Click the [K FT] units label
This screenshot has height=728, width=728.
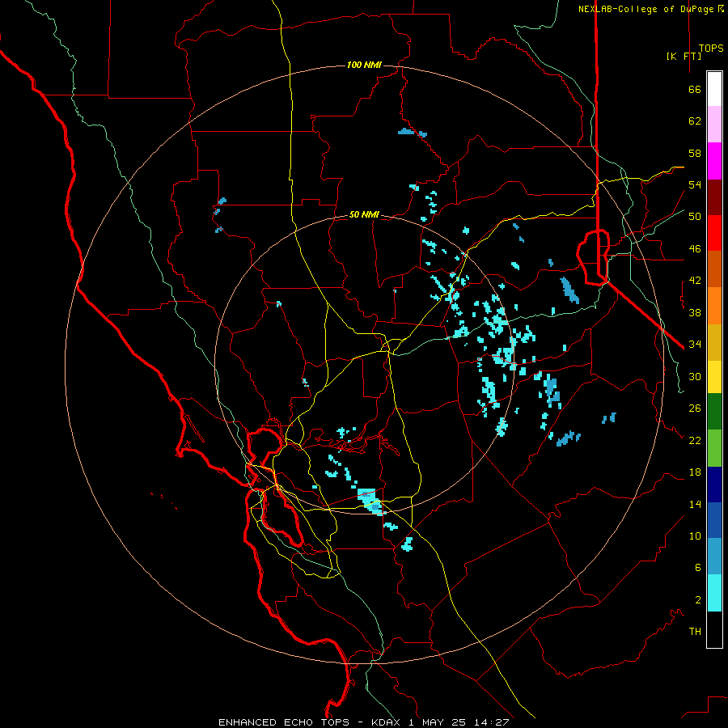(684, 56)
